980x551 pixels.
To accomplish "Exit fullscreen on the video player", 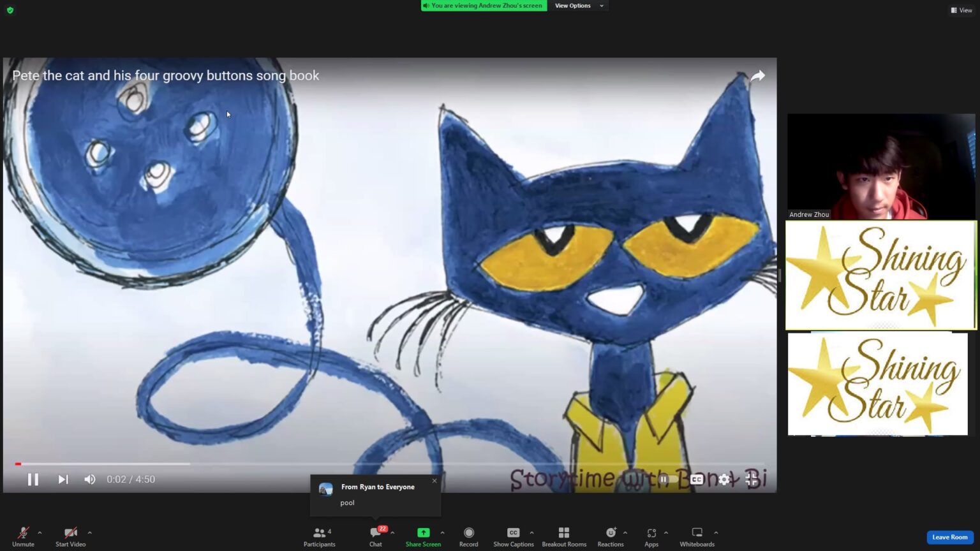I will coord(752,479).
